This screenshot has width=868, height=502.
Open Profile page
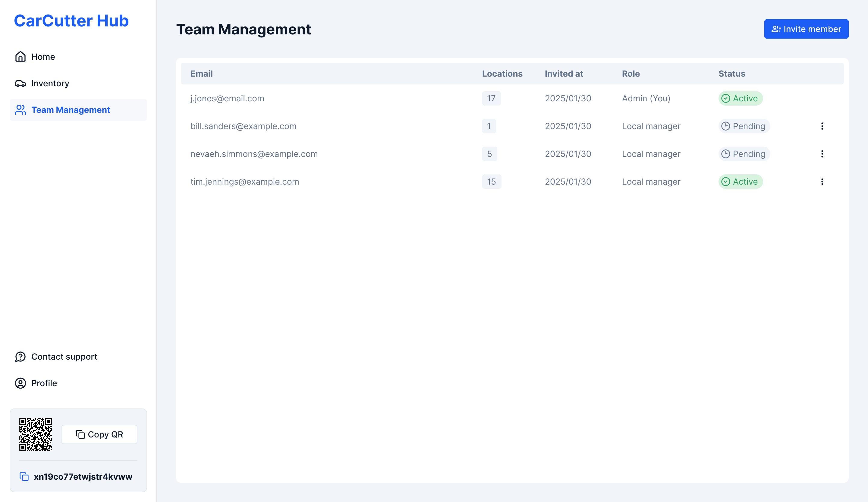(78, 383)
